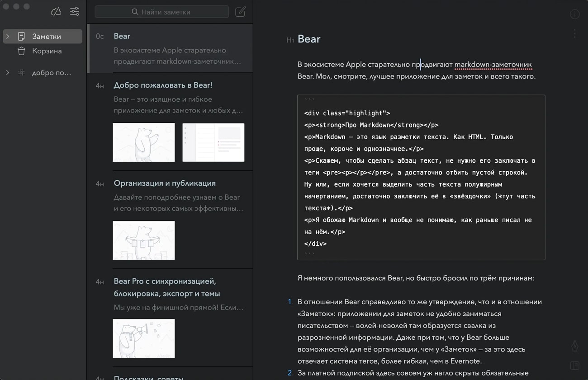Click the waving bear thumbnail
The height and width of the screenshot is (380, 588).
[144, 142]
